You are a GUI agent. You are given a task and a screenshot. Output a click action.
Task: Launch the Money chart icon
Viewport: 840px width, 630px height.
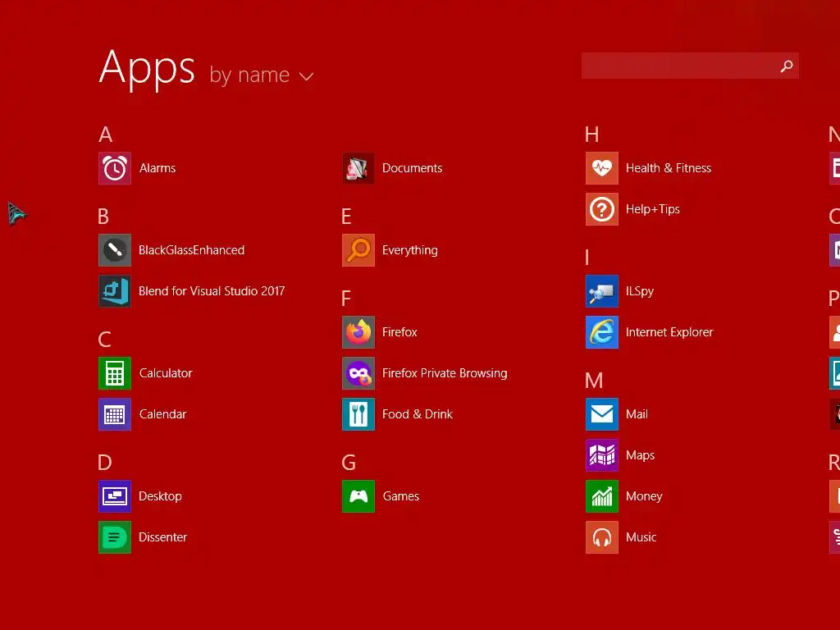click(602, 496)
